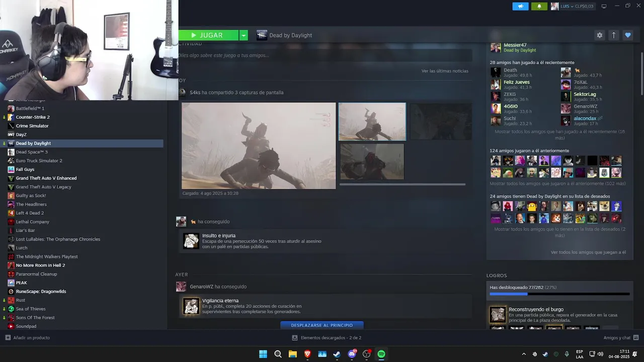The height and width of the screenshot is (362, 644).
Task: Type-field: say something about this game
Action: tap(324, 55)
